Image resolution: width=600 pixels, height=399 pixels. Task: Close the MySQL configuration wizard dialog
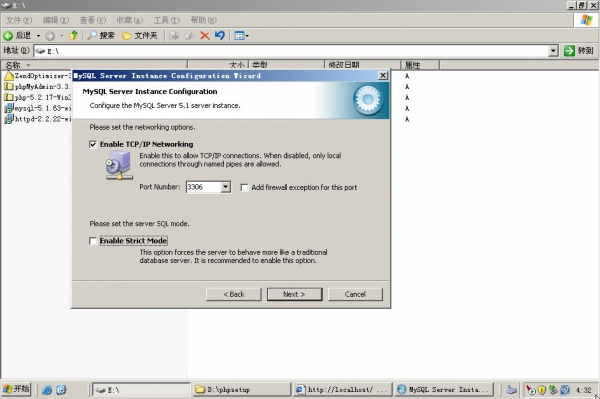(x=383, y=75)
